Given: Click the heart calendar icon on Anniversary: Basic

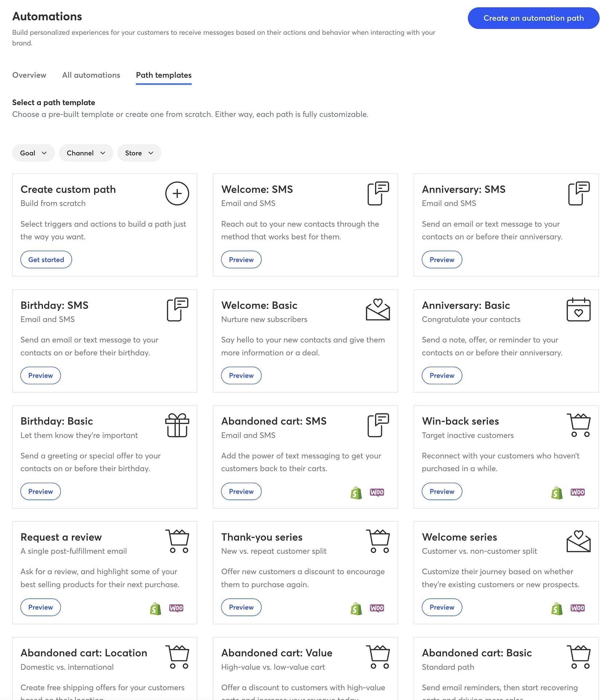Looking at the screenshot, I should point(579,310).
